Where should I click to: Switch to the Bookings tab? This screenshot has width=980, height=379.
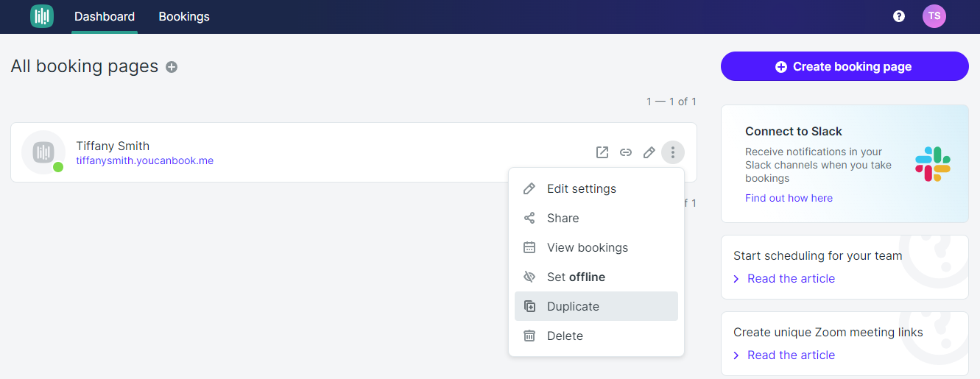[184, 16]
